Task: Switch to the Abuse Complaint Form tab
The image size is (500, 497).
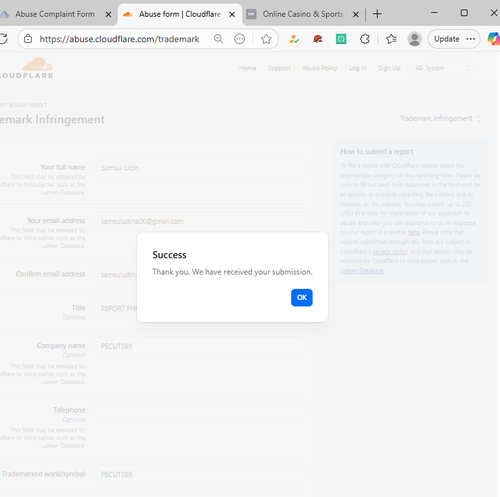Action: coord(55,14)
